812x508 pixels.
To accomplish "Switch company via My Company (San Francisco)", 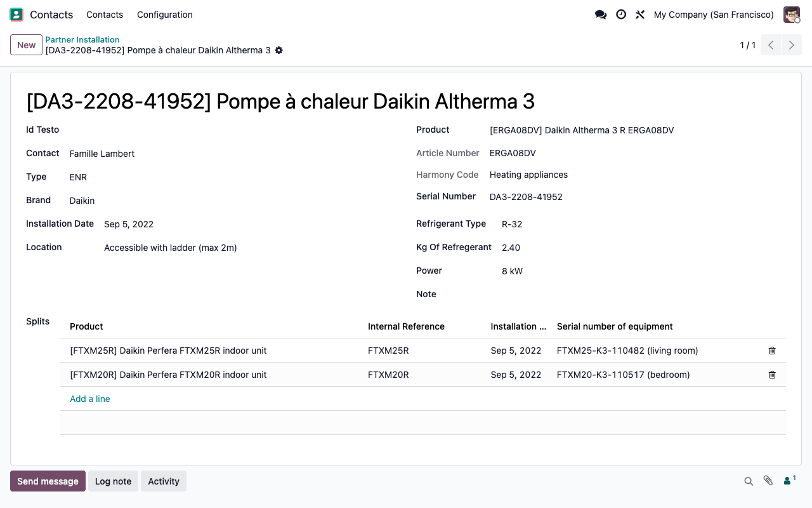I will click(x=714, y=15).
